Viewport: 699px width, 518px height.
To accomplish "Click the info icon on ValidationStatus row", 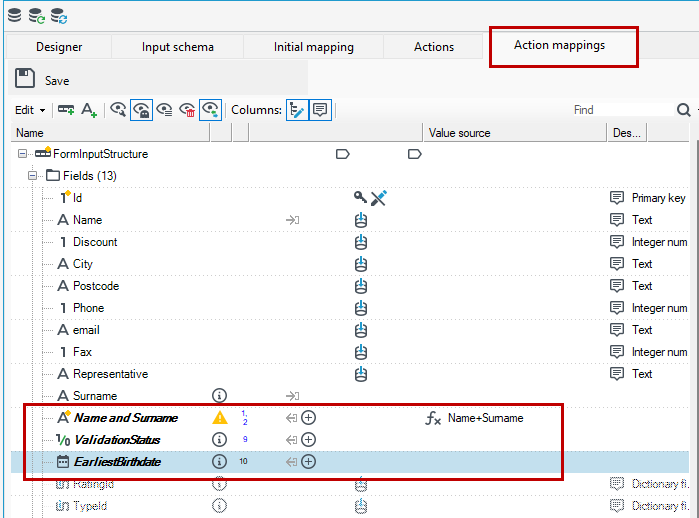I will [x=219, y=440].
